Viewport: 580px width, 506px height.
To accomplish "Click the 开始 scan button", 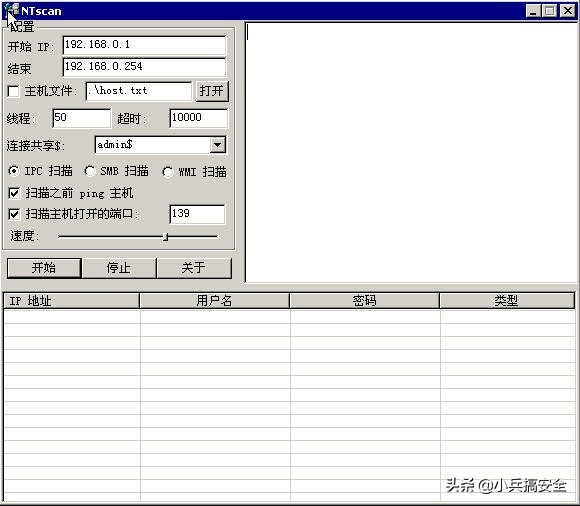I will pyautogui.click(x=44, y=268).
